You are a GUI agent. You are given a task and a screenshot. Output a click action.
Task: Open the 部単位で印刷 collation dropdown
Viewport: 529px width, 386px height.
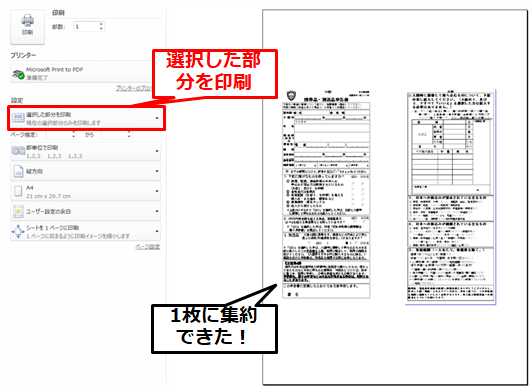click(86, 151)
